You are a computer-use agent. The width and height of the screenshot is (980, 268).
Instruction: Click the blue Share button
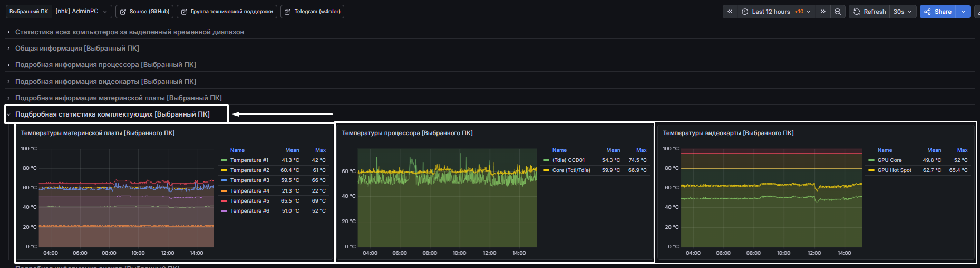[x=938, y=12]
